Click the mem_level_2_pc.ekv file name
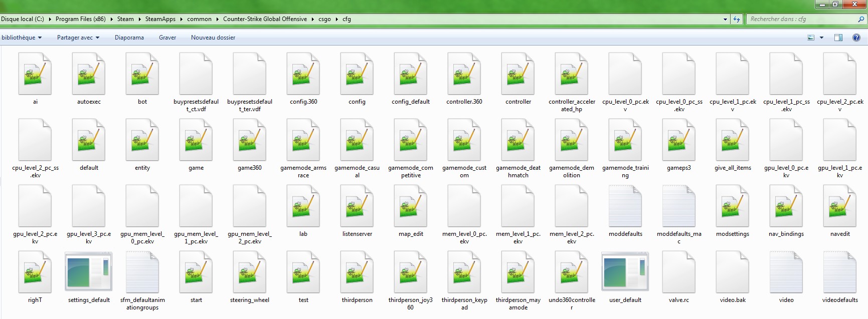This screenshot has height=319, width=868. tap(572, 238)
